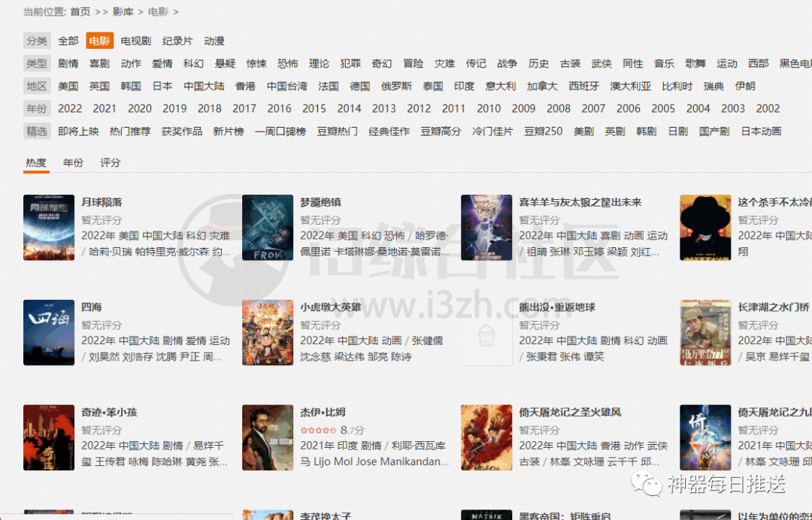Open the 获奖作品 selection

pyautogui.click(x=182, y=132)
